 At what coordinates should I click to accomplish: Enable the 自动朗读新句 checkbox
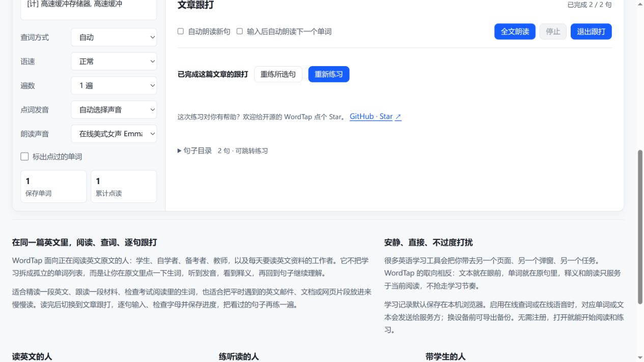180,32
